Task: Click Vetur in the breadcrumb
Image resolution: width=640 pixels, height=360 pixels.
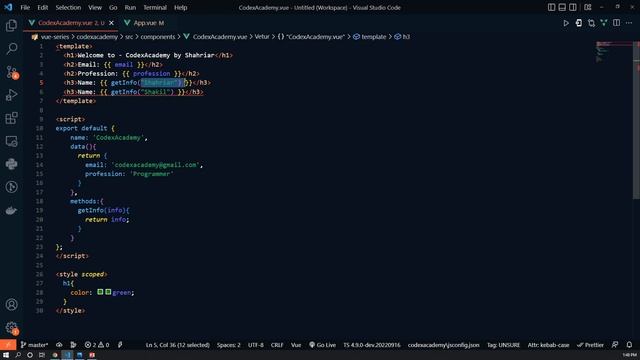Action: (262, 37)
